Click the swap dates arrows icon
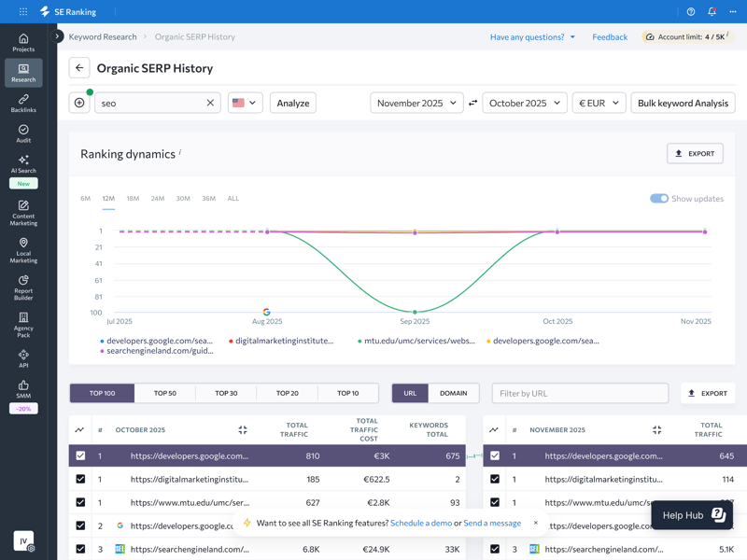747x560 pixels. (472, 103)
